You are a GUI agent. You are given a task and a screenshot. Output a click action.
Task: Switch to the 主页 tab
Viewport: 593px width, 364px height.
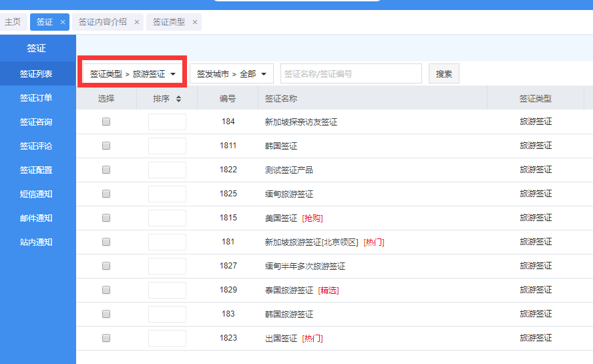coord(13,22)
